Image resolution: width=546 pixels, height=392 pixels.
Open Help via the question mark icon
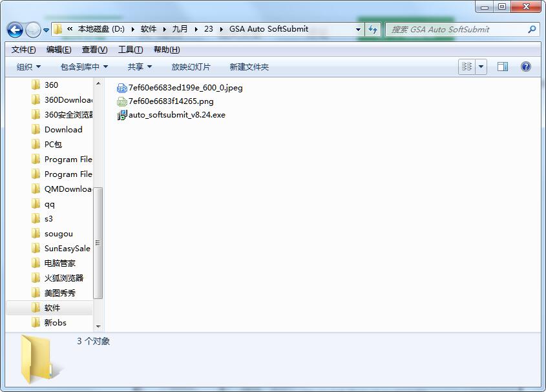tap(525, 66)
